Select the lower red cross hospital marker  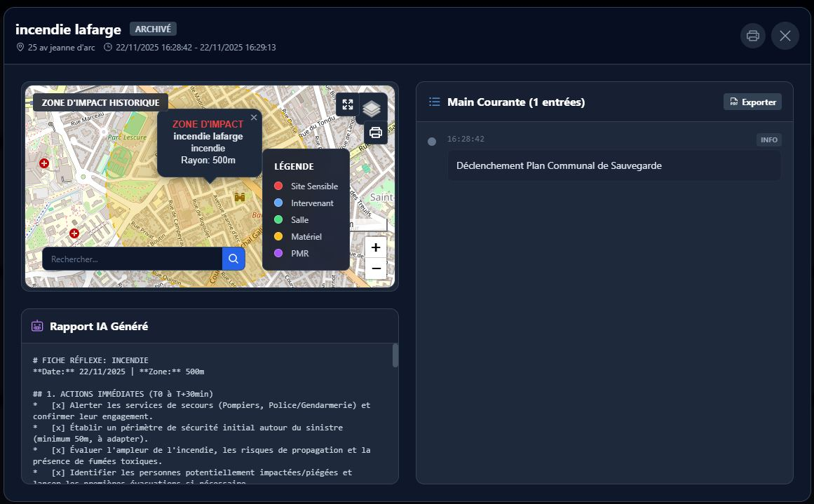[x=74, y=233]
